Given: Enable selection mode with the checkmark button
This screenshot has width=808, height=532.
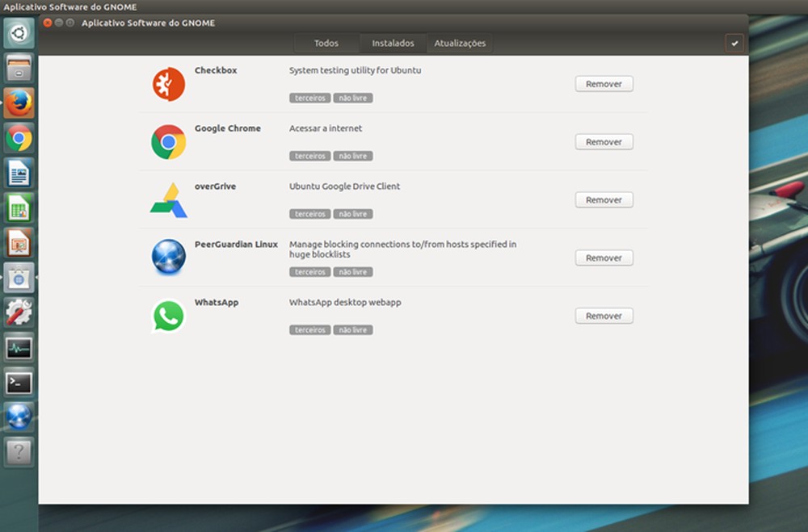Looking at the screenshot, I should pyautogui.click(x=734, y=44).
